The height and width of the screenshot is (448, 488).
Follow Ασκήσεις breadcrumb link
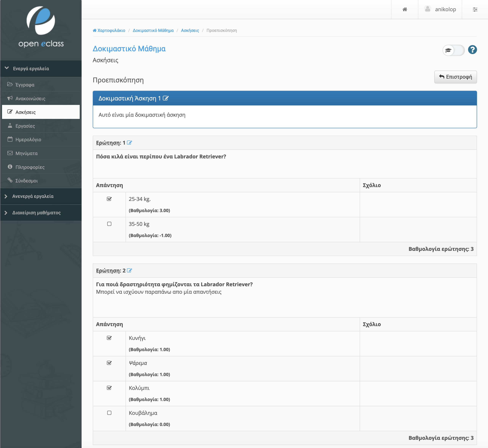point(190,30)
